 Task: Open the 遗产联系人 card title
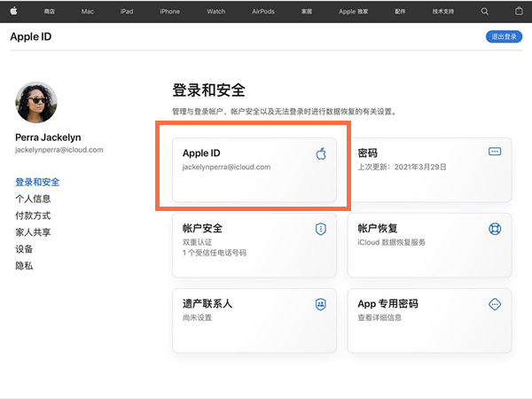[x=207, y=304]
